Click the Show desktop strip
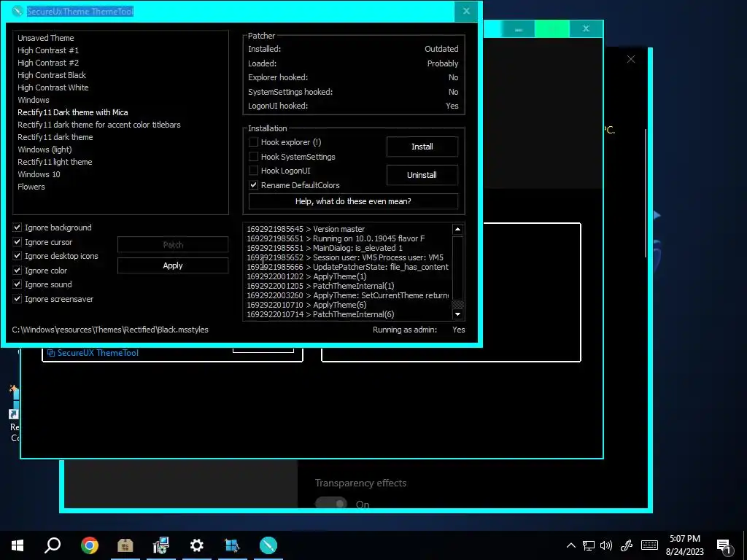Image resolution: width=747 pixels, height=560 pixels. 745,545
